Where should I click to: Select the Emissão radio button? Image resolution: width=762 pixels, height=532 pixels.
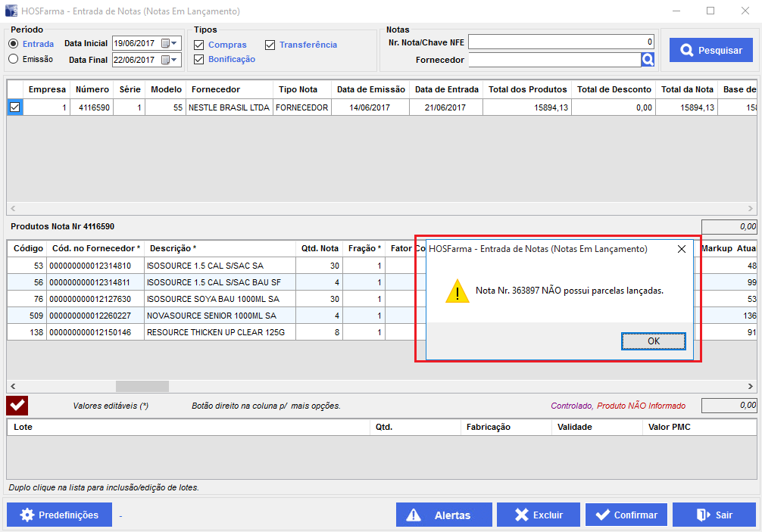point(14,59)
